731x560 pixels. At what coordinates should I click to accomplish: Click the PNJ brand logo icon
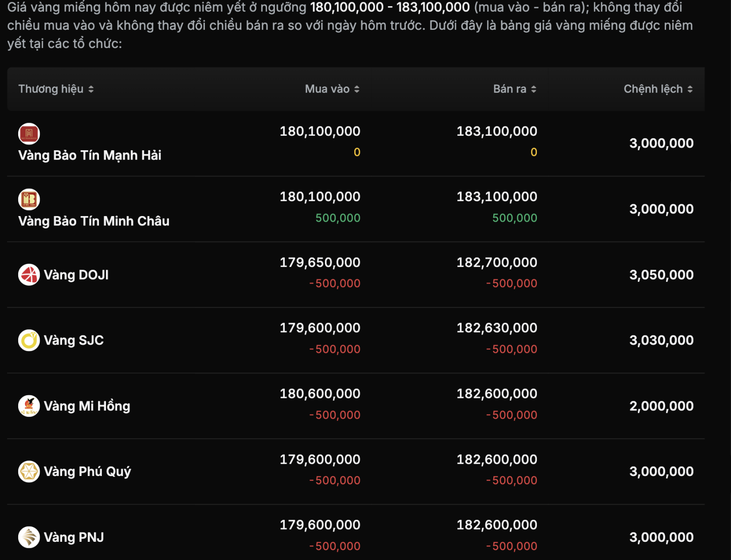point(29,537)
